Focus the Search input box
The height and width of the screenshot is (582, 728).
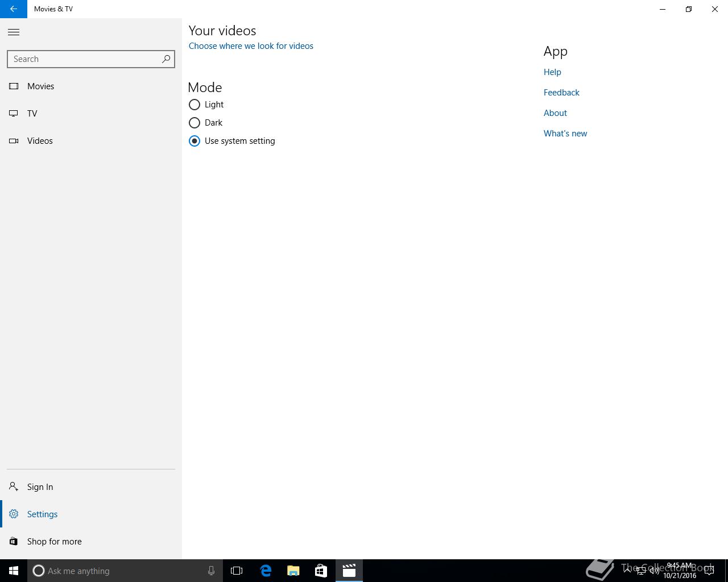click(x=91, y=59)
